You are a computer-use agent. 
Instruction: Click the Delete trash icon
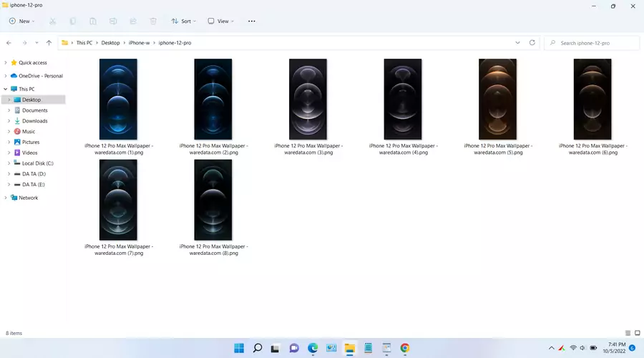153,21
